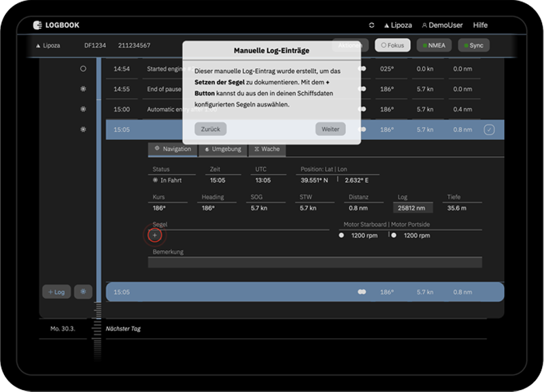Switch to the Wache tab
Screen dimensions: 544x392
tap(267, 149)
